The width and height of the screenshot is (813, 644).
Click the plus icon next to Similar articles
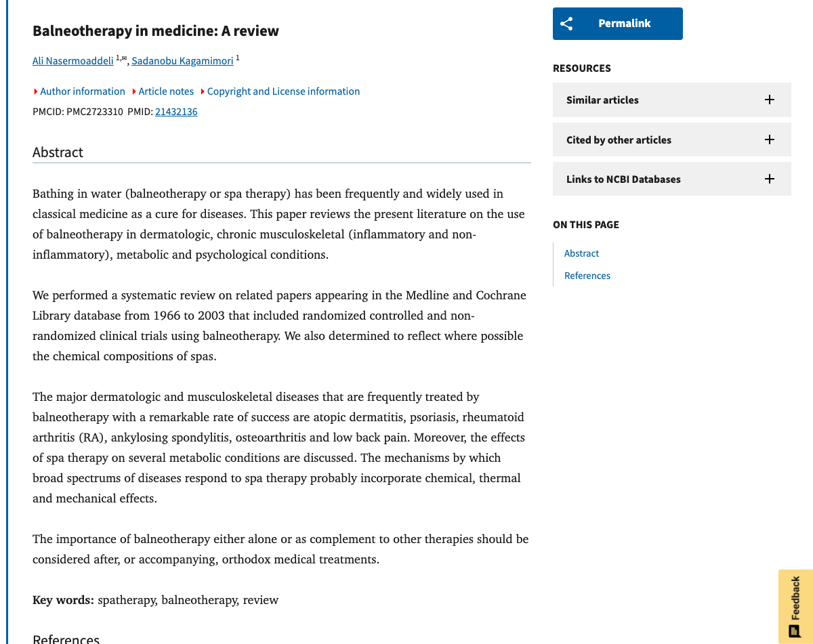coord(770,100)
